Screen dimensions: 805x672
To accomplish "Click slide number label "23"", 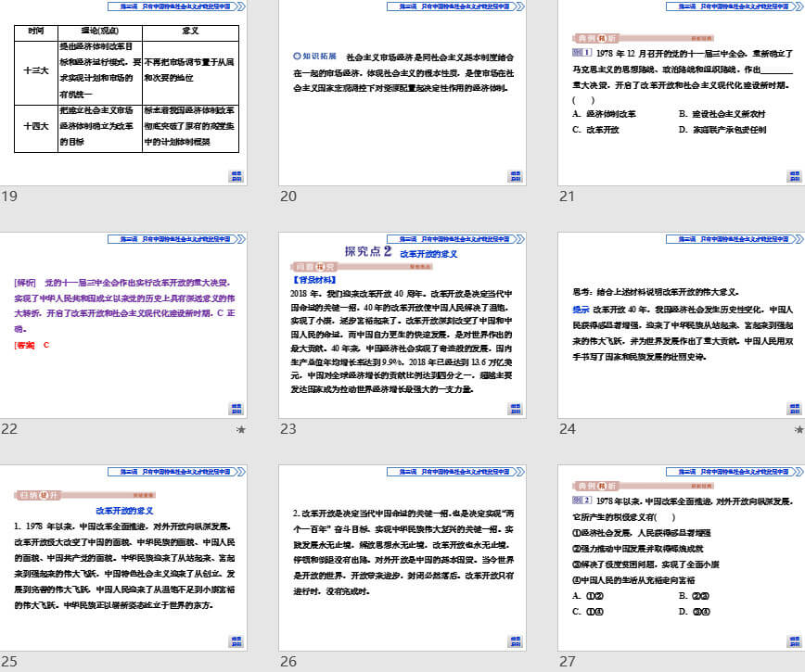I will click(288, 429).
